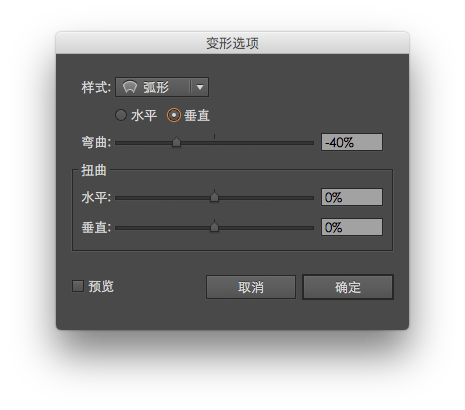Click 扭曲 水平 slider track's far left end

coord(117,198)
